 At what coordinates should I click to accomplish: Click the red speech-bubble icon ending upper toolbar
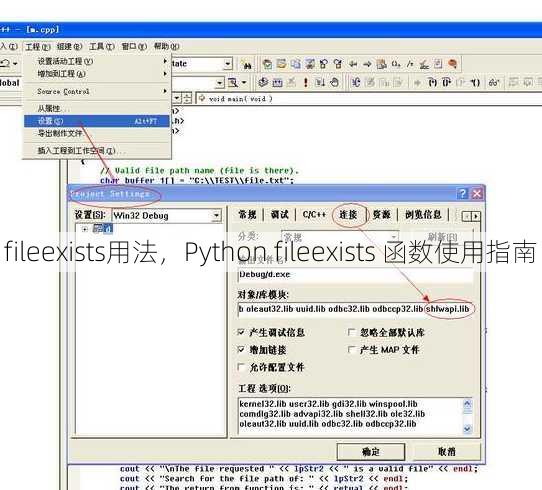(x=452, y=64)
